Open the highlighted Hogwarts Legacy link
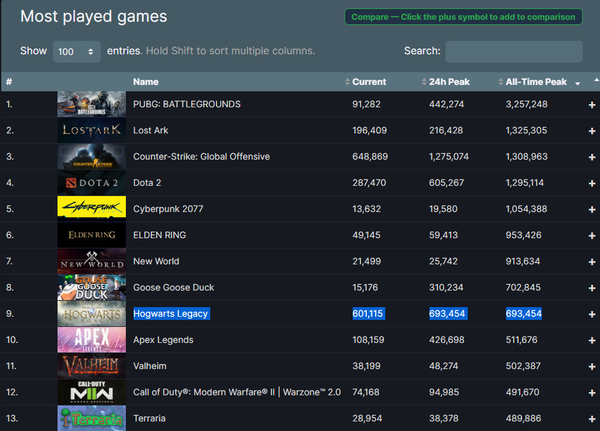 tap(171, 313)
